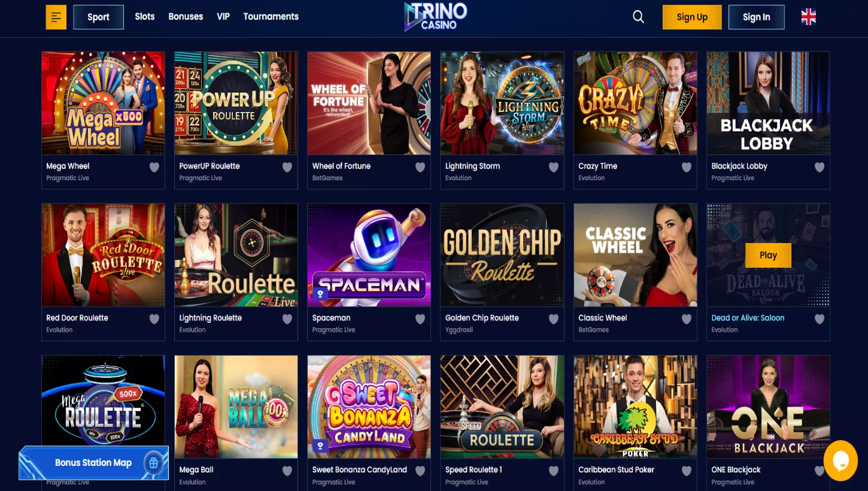Click the gift icon on Bonus Station Map

(154, 463)
